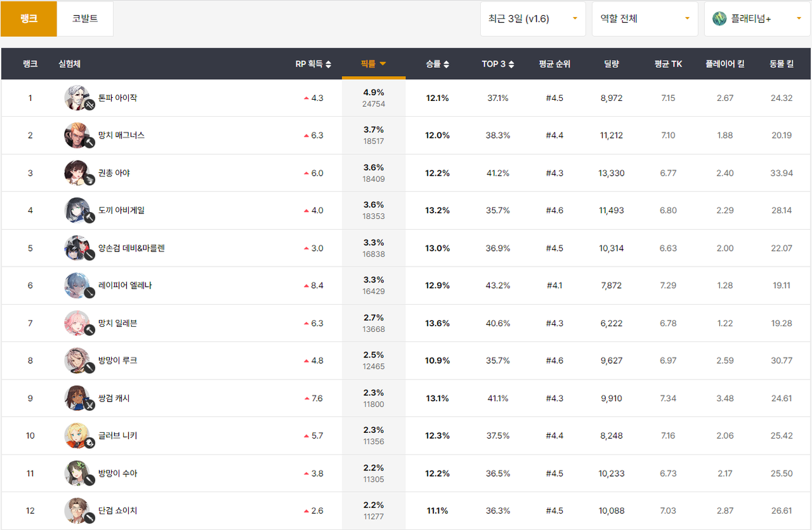The width and height of the screenshot is (812, 530).
Task: Sort by 승률 column header
Action: [437, 63]
